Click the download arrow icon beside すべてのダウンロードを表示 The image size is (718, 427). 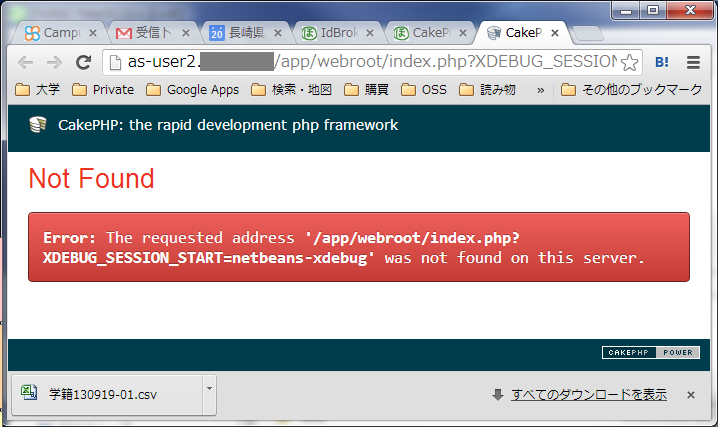(x=498, y=395)
